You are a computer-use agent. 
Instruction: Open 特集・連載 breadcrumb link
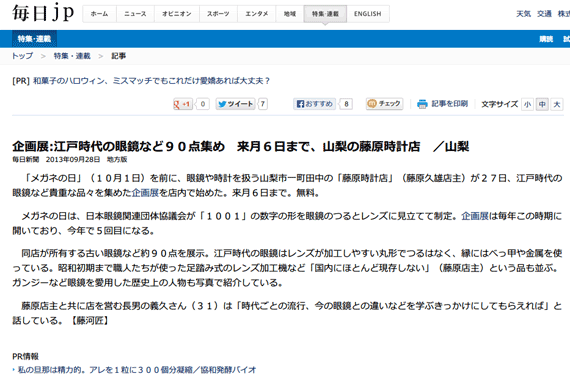coord(72,56)
